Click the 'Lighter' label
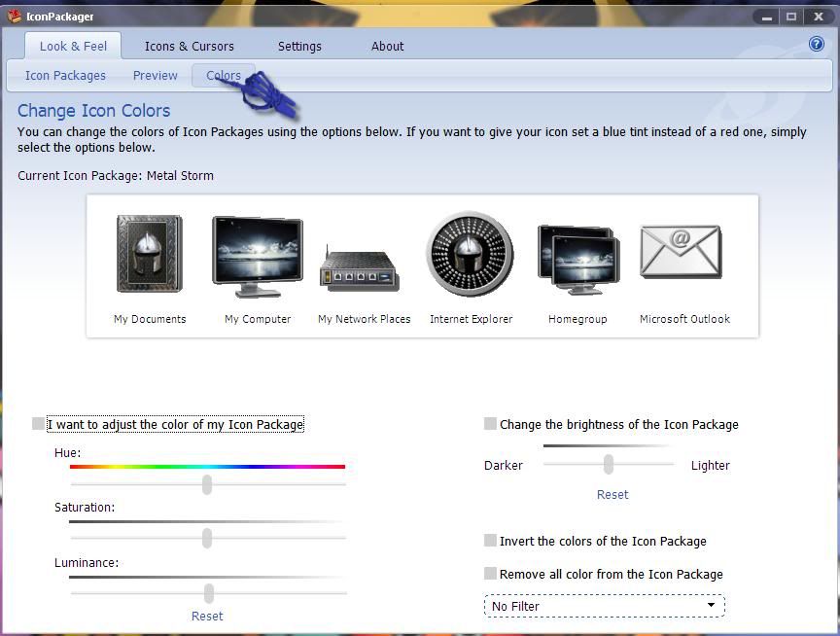 pos(711,465)
